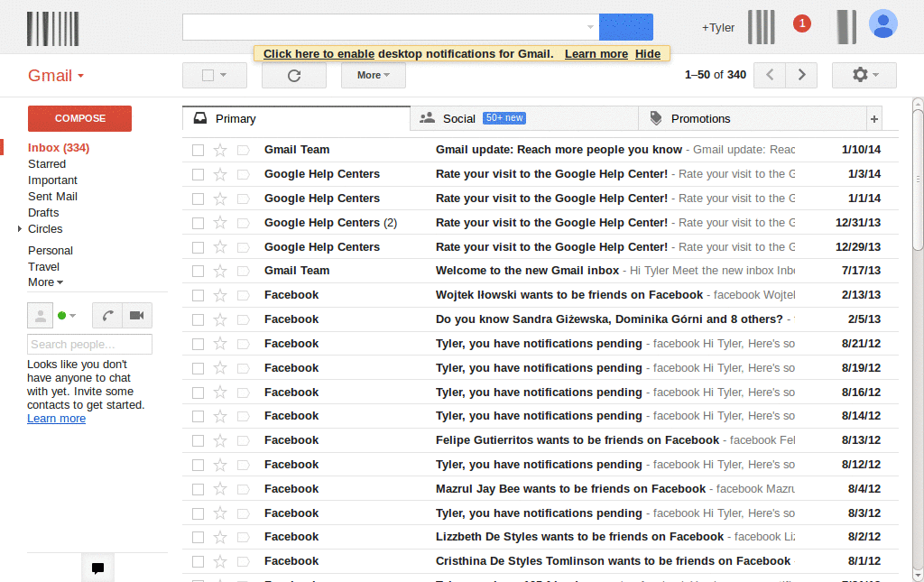Star the Felipe Gutierritos Facebook email
924x582 pixels.
click(x=220, y=440)
